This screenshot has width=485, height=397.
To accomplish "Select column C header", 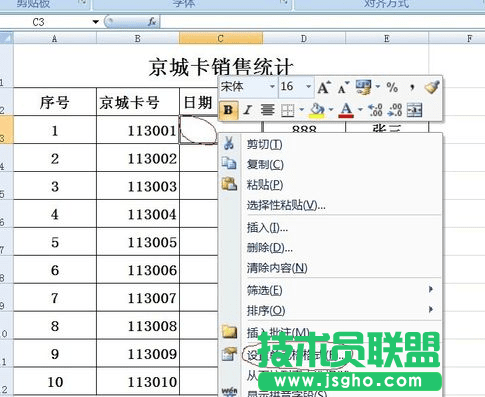I will click(x=221, y=38).
